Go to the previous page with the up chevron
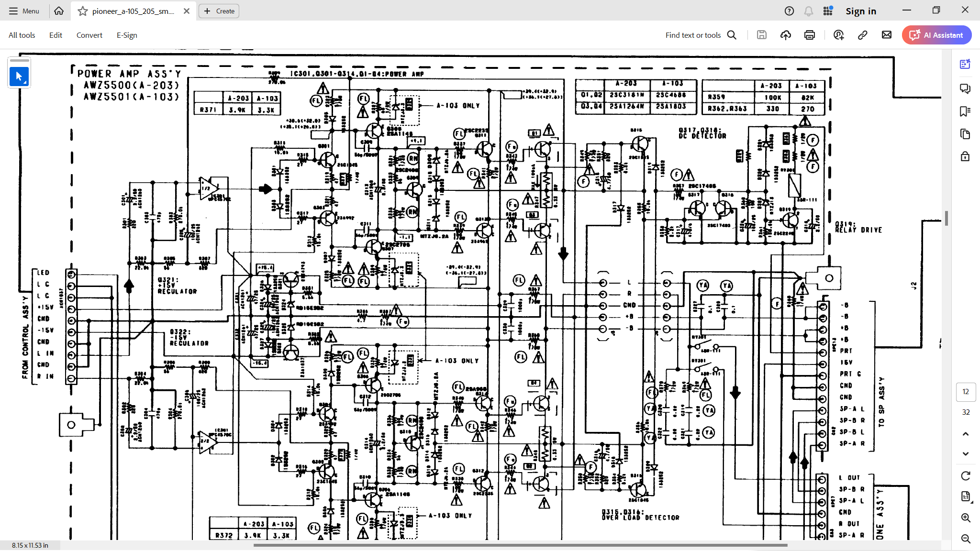This screenshot has width=980, height=551. (966, 434)
